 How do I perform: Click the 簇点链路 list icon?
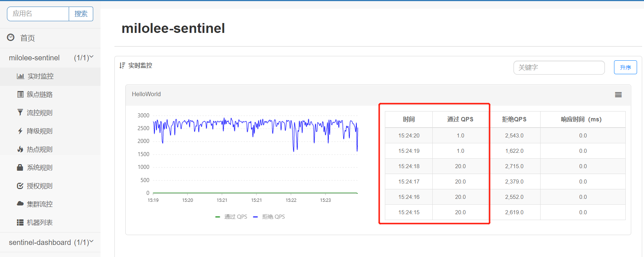pyautogui.click(x=20, y=94)
